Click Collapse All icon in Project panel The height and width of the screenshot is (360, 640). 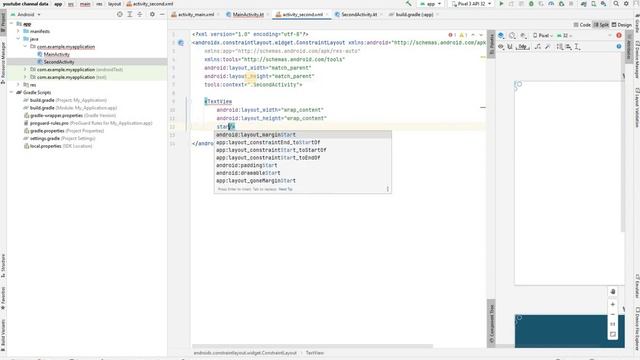140,14
